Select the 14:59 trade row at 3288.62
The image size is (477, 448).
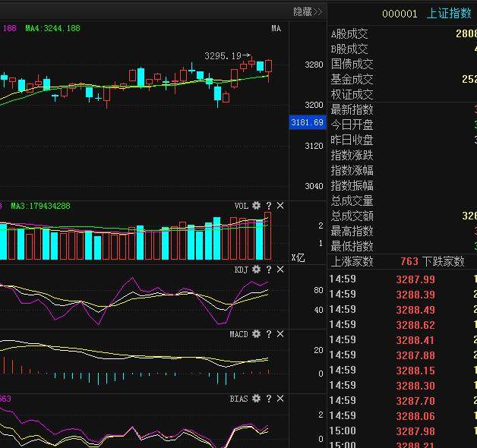[x=402, y=324]
